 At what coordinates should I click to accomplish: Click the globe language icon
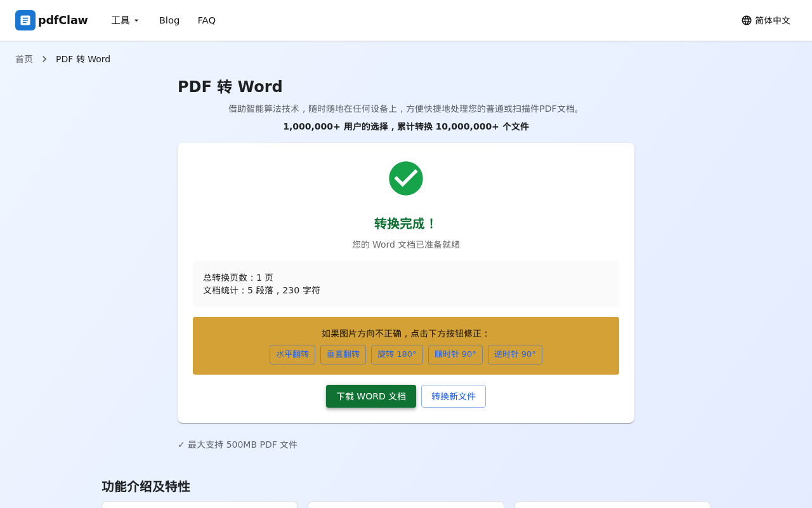tap(746, 20)
